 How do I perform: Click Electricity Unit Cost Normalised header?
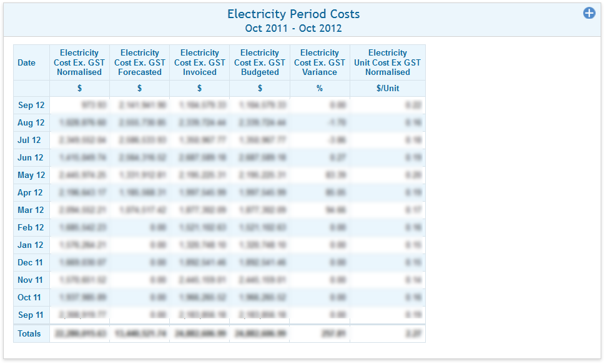387,62
